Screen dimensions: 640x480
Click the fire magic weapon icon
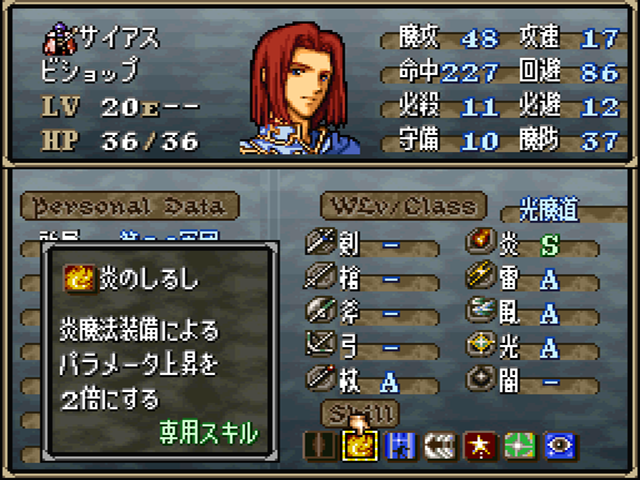(481, 241)
